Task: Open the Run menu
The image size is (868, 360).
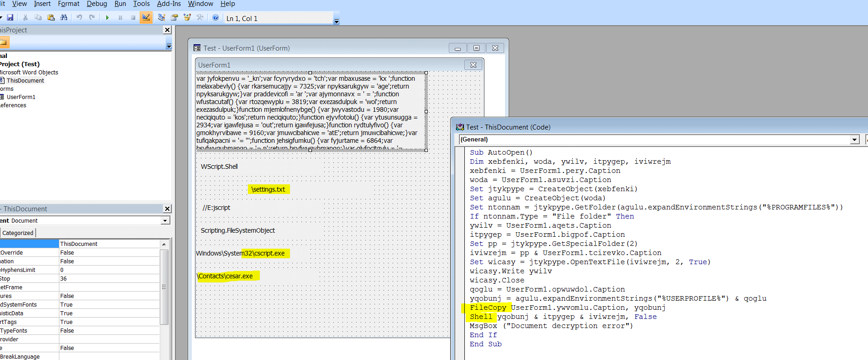Action: click(120, 4)
